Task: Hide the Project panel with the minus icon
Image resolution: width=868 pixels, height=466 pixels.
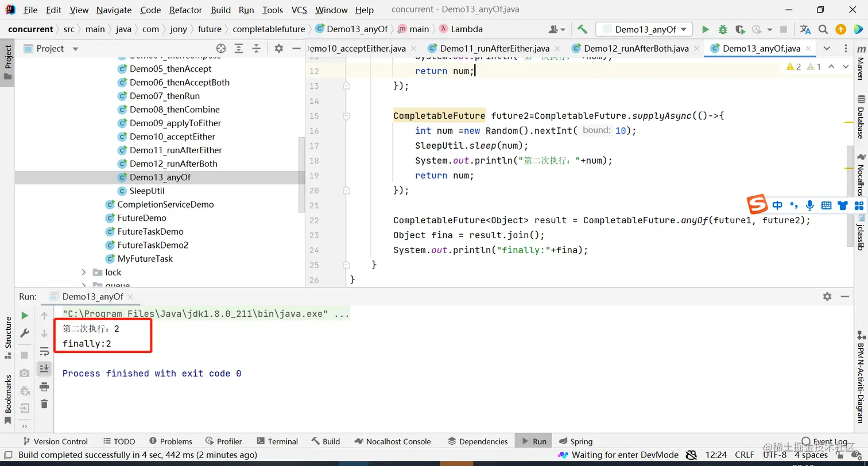Action: [x=296, y=49]
